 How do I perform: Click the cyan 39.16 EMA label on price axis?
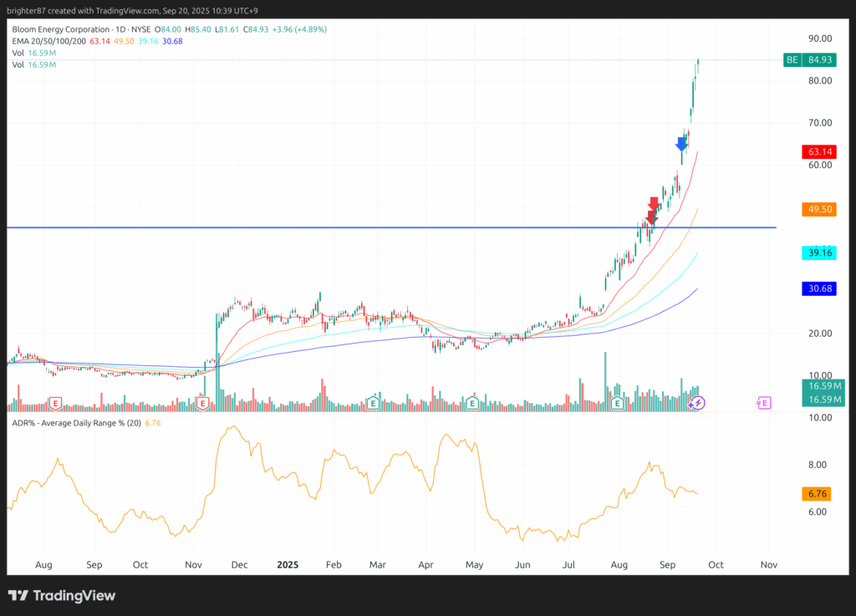coord(819,252)
